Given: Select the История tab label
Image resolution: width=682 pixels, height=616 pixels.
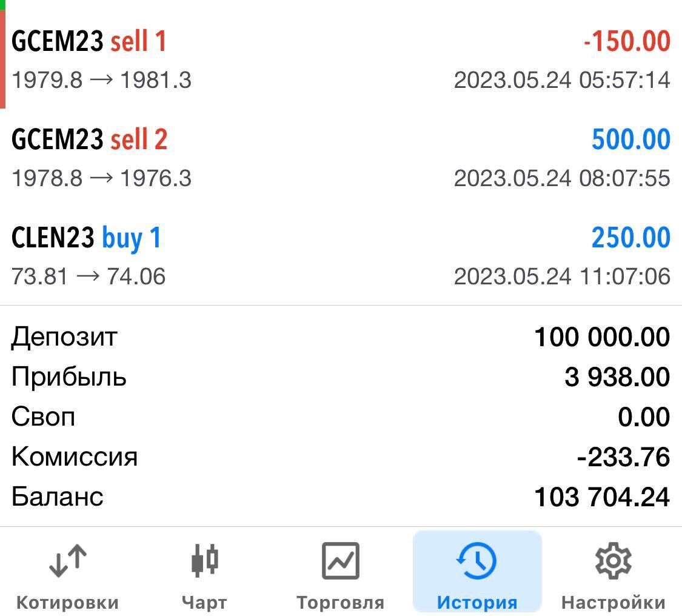Looking at the screenshot, I should pyautogui.click(x=476, y=603).
